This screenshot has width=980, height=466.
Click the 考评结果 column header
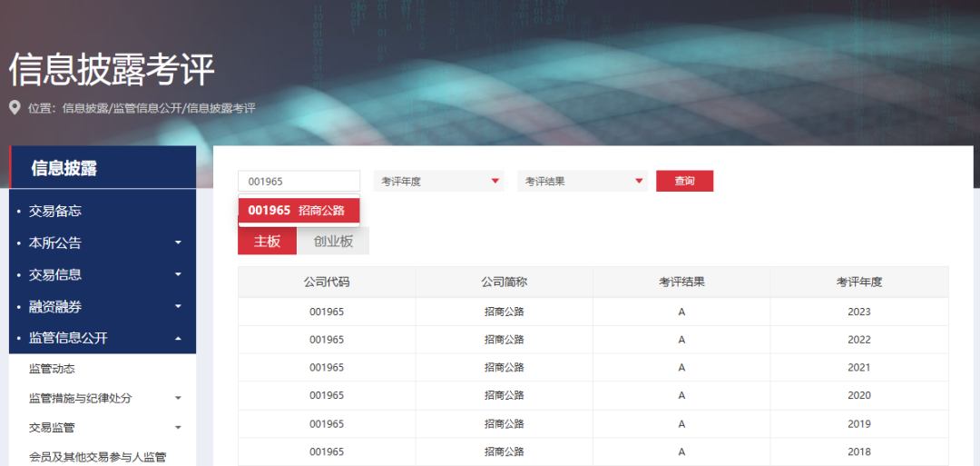(681, 282)
